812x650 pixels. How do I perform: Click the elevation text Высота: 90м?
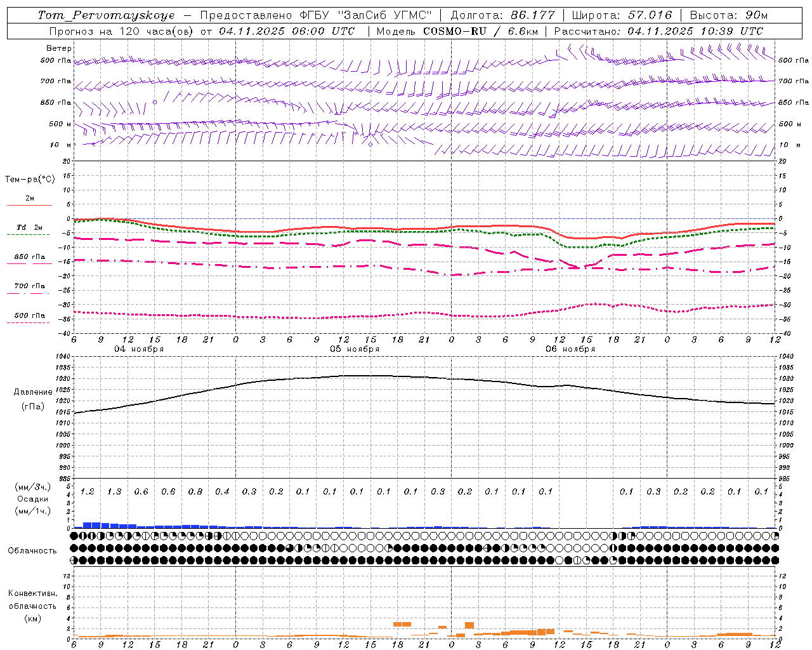coord(728,15)
